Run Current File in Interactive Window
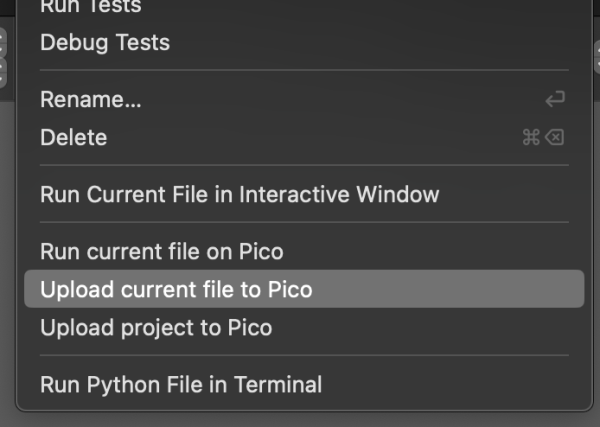Screen dimensions: 600x427 (239, 194)
